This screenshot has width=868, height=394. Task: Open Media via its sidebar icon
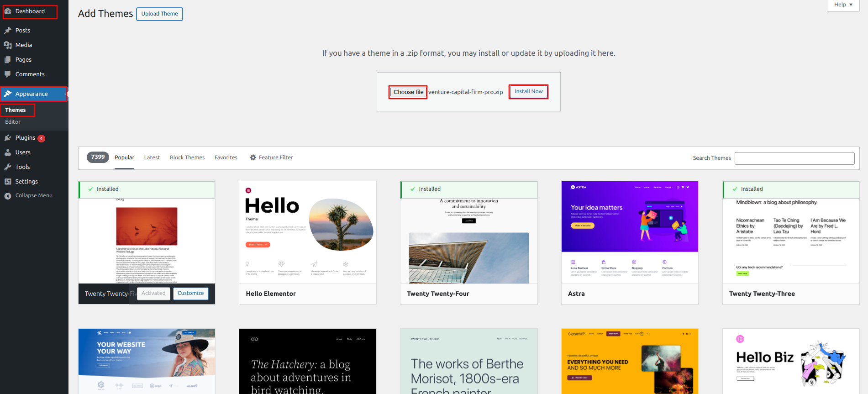8,45
